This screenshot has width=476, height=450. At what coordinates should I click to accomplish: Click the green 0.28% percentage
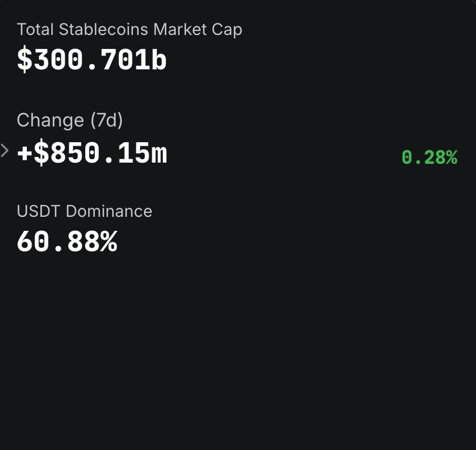pos(429,157)
